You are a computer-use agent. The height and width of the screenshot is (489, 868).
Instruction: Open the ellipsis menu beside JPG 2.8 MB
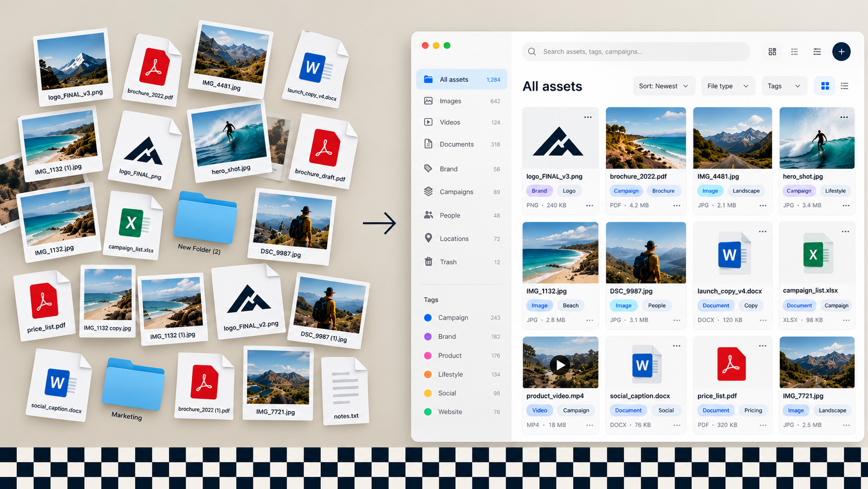[589, 320]
